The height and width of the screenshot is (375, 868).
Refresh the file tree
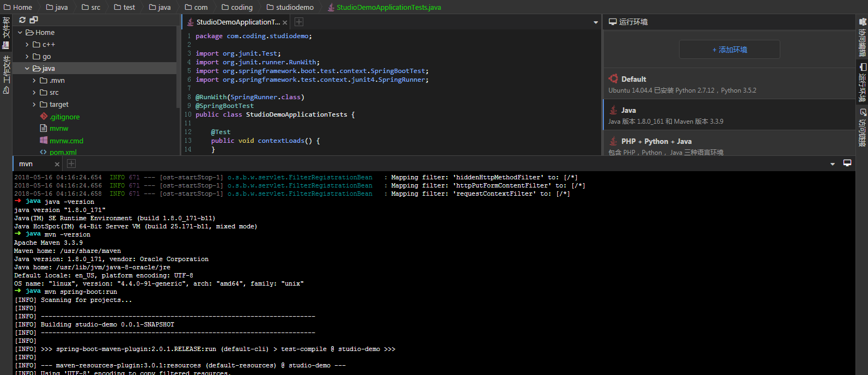click(22, 20)
